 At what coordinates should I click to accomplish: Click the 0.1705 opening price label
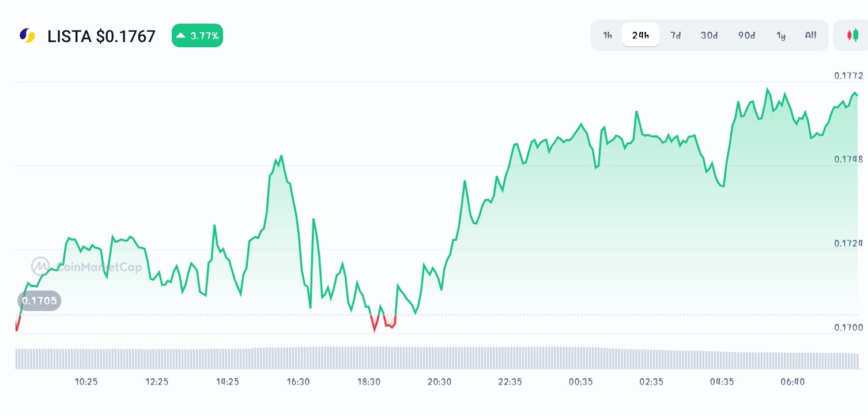39,300
